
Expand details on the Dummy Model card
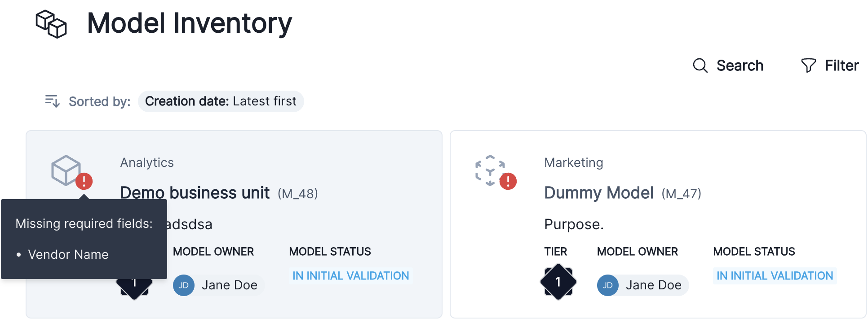599,192
